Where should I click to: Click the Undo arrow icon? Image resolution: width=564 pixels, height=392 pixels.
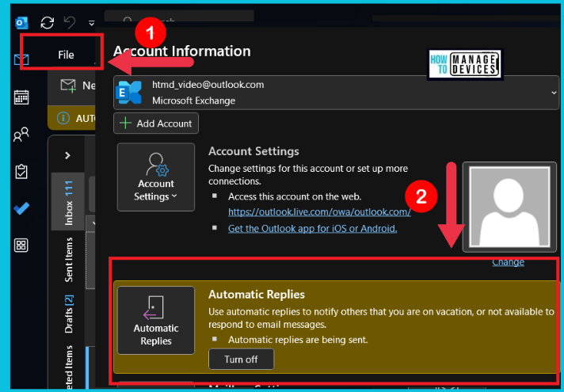pos(70,23)
